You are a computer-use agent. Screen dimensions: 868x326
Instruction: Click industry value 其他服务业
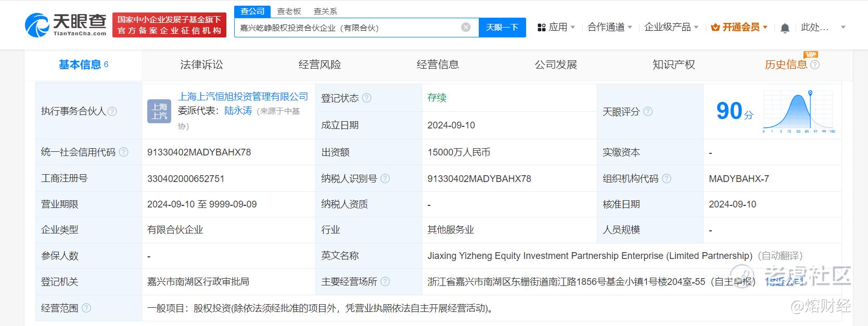point(451,230)
